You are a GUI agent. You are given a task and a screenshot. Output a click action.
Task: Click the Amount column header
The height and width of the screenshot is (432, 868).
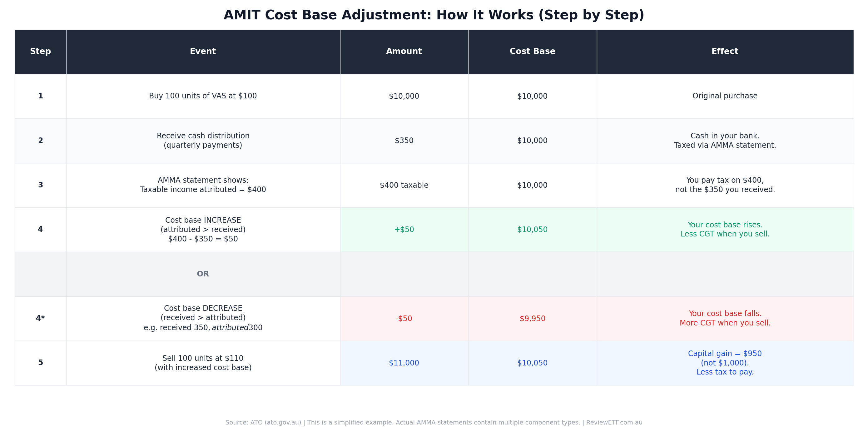[404, 52]
